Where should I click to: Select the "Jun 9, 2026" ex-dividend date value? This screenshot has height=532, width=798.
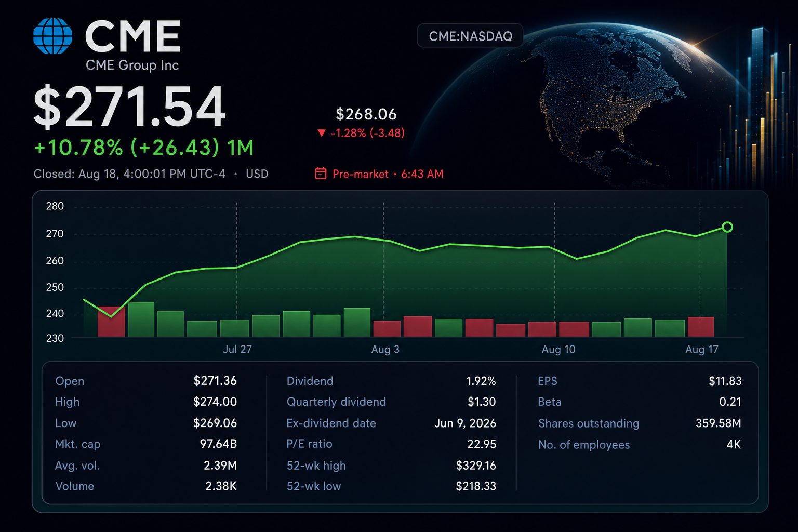pyautogui.click(x=465, y=423)
